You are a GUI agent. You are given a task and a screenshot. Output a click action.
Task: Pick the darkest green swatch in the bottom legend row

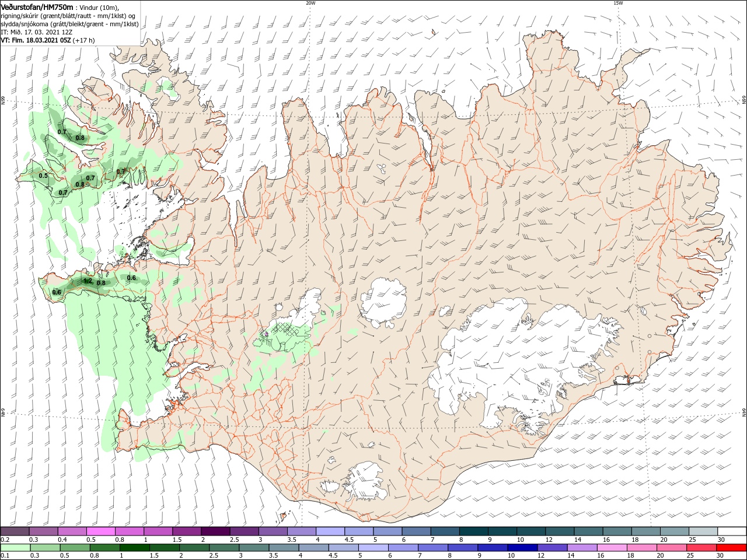pos(135,548)
